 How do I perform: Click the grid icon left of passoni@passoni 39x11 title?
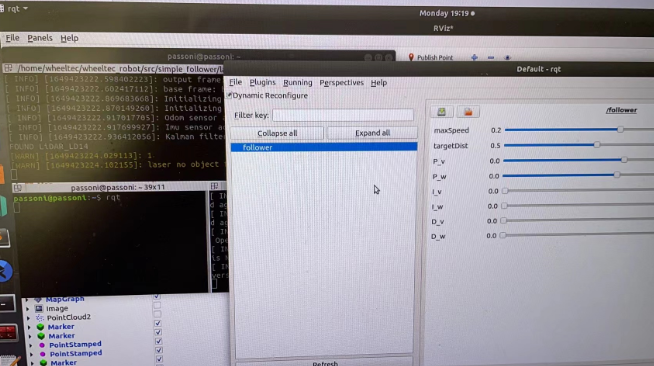point(18,188)
